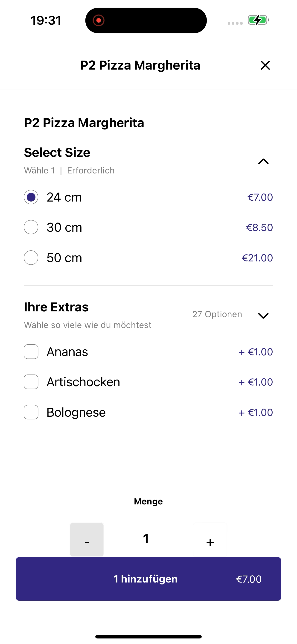Screen dimensions: 297x644
Task: Expand the Ihre Extras options list
Action: pos(263,316)
